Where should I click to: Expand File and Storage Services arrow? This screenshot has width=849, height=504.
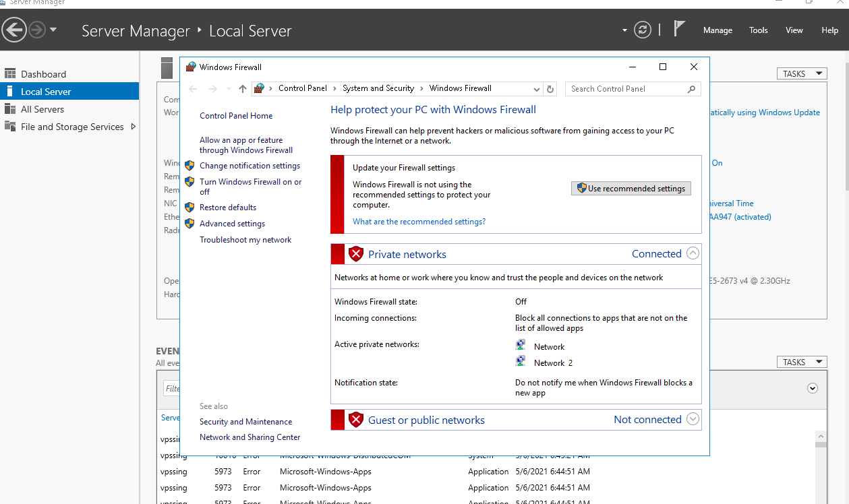coord(133,127)
